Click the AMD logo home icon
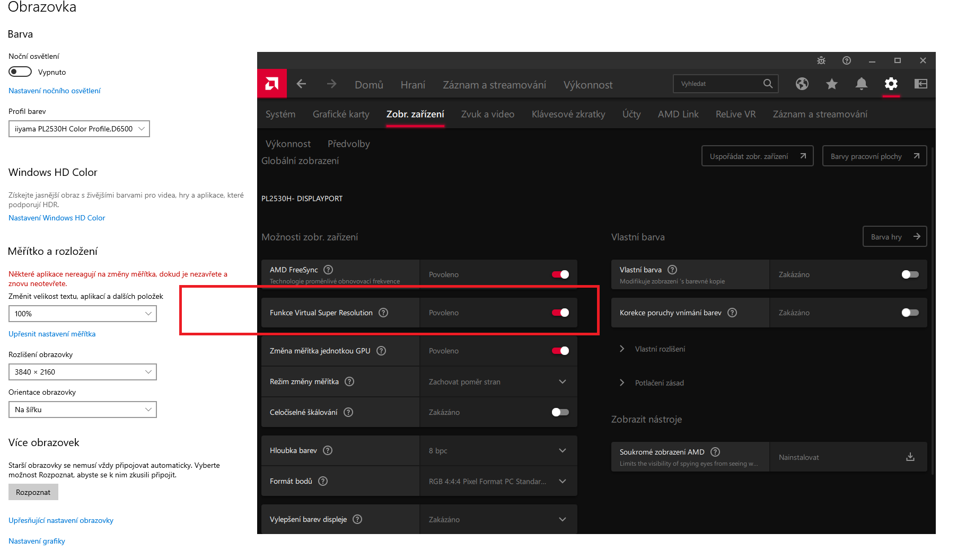 [272, 84]
